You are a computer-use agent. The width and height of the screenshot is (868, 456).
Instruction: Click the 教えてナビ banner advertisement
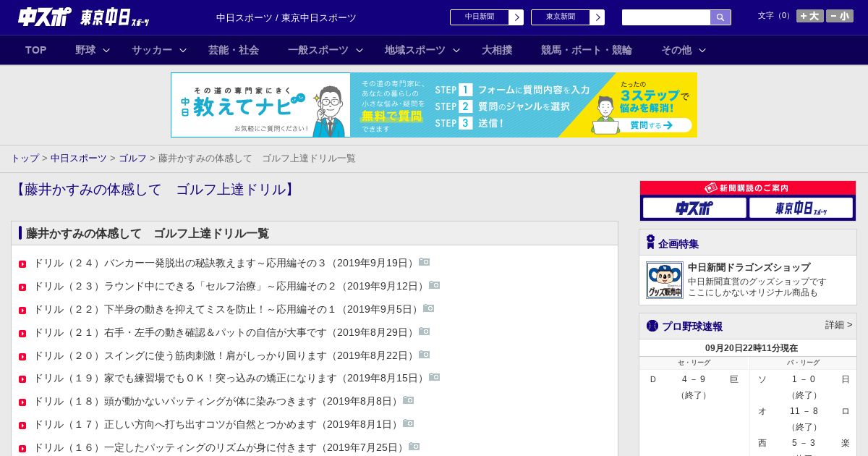click(434, 105)
